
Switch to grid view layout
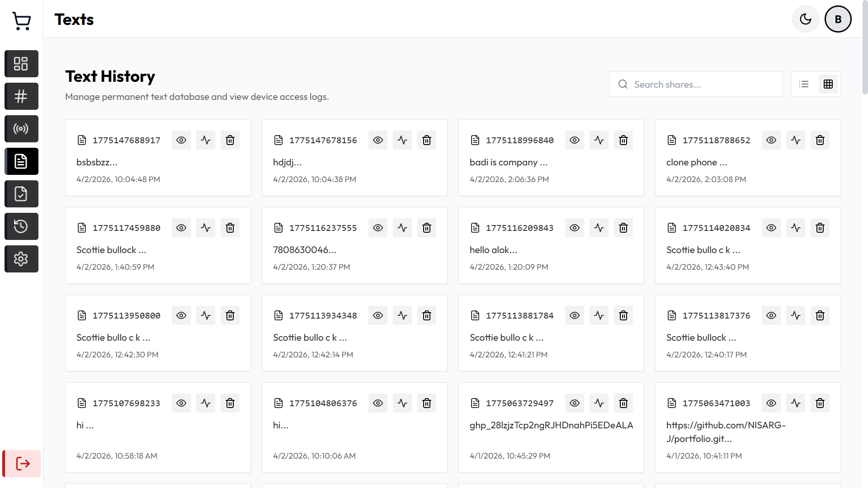tap(828, 84)
